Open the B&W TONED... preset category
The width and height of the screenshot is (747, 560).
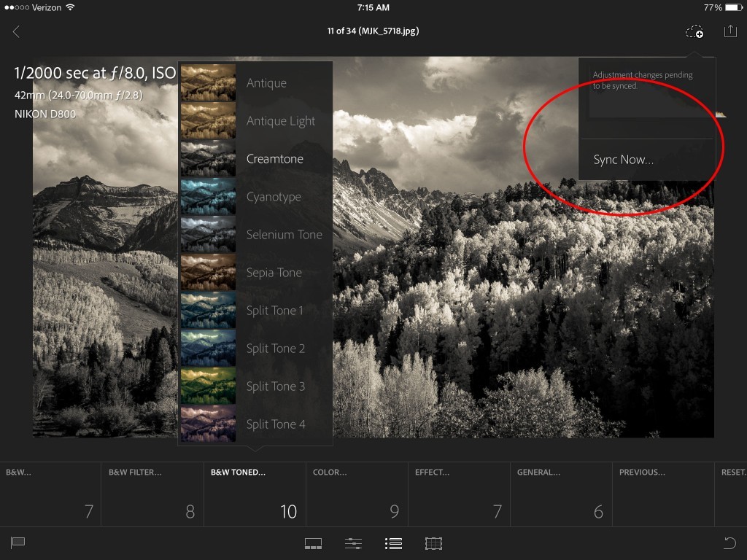[255, 494]
